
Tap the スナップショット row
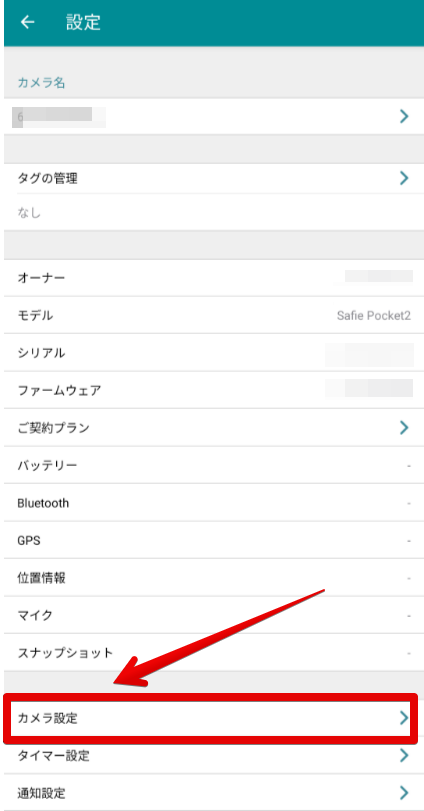point(214,653)
